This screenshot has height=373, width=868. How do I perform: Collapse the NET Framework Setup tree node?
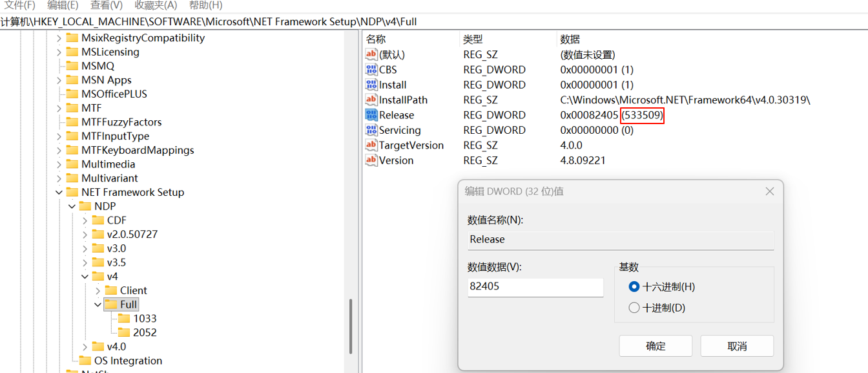pos(59,193)
